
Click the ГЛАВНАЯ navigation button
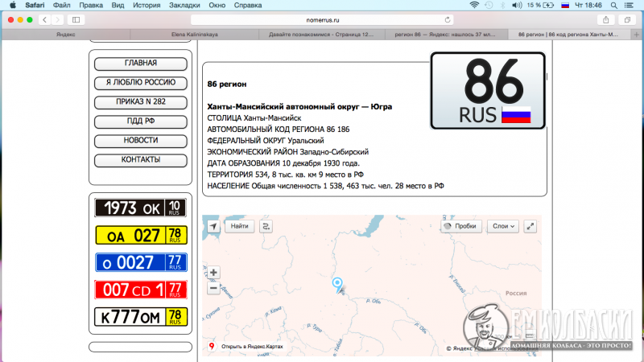click(140, 64)
